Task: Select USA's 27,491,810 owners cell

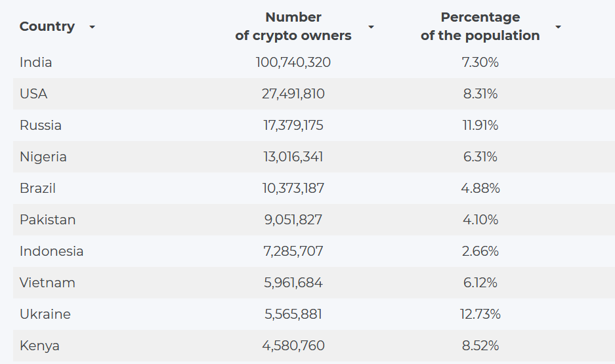Action: tap(293, 94)
